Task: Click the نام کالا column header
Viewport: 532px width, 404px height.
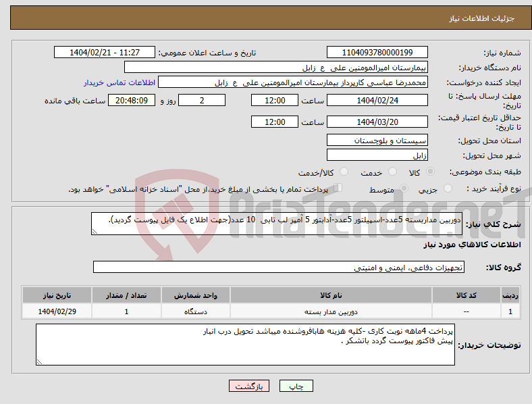Action: click(331, 295)
